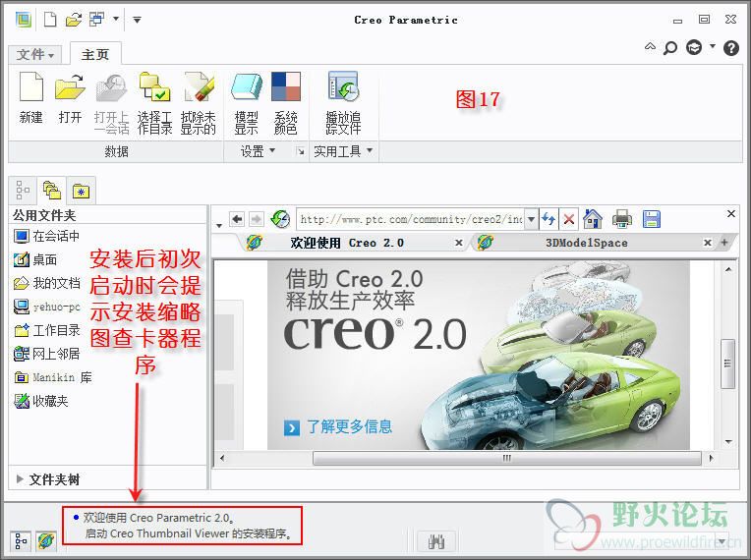Image resolution: width=751 pixels, height=560 pixels.
Task: Switch to the Favorites navigator tab
Action: (x=81, y=191)
